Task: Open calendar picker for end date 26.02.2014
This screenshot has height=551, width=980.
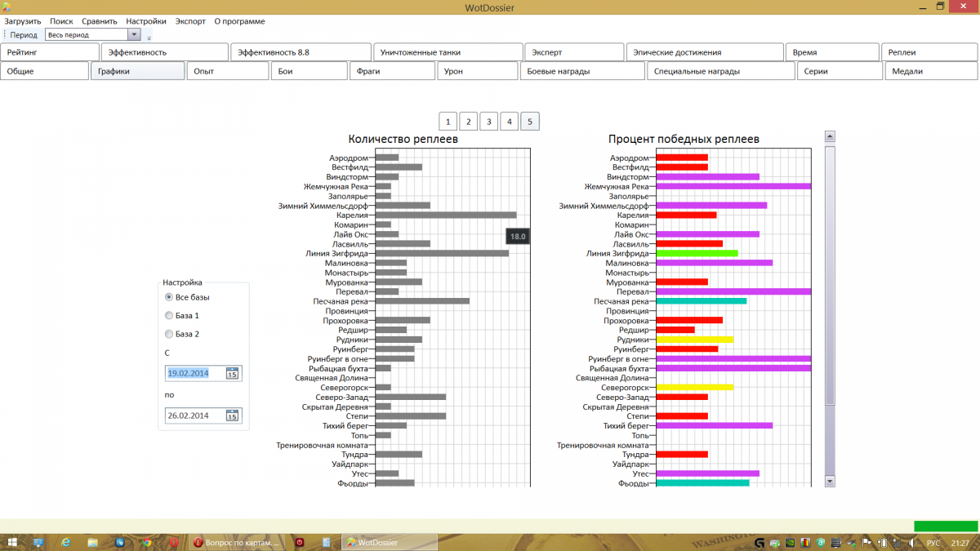Action: pos(232,415)
